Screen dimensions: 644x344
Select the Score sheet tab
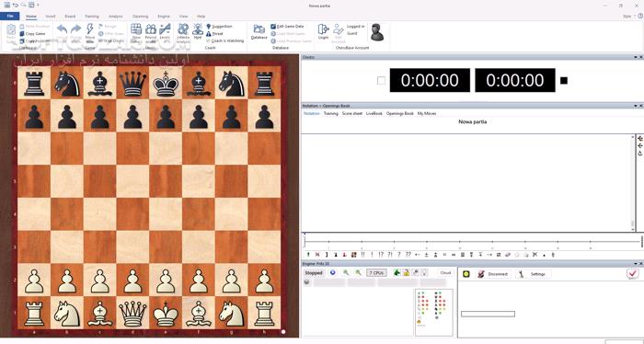tap(352, 113)
